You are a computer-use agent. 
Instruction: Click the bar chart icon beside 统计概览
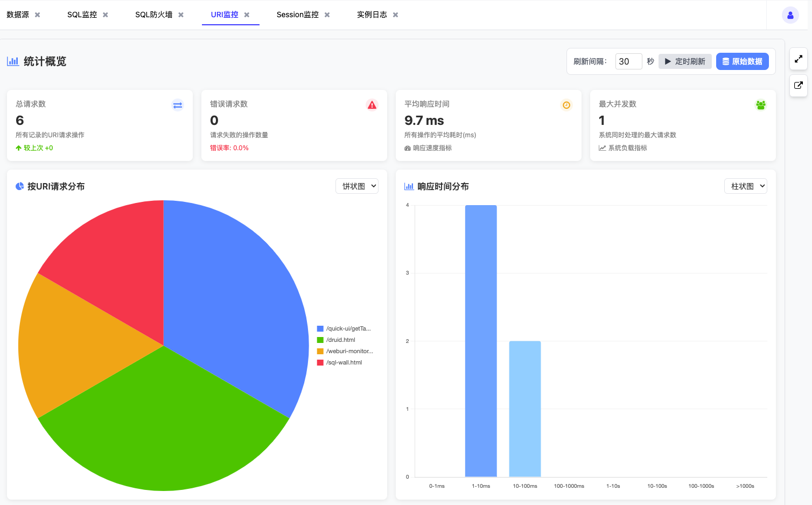tap(13, 61)
